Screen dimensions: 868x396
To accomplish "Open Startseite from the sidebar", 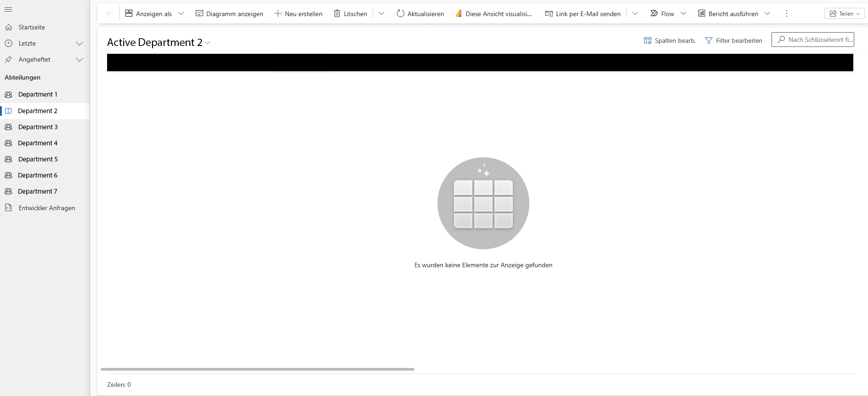I will (x=31, y=27).
